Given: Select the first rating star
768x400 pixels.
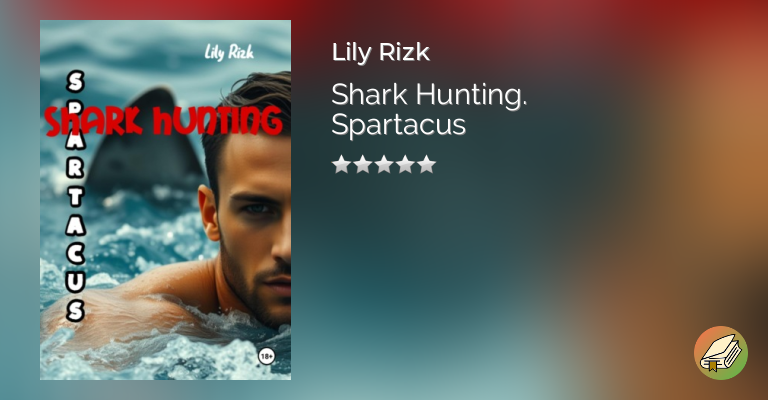Looking at the screenshot, I should [x=341, y=165].
